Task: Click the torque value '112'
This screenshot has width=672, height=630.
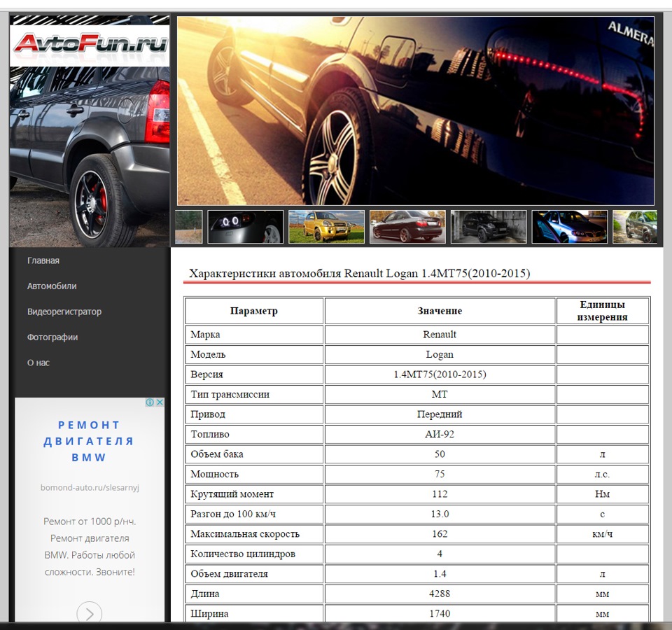Action: pos(440,494)
